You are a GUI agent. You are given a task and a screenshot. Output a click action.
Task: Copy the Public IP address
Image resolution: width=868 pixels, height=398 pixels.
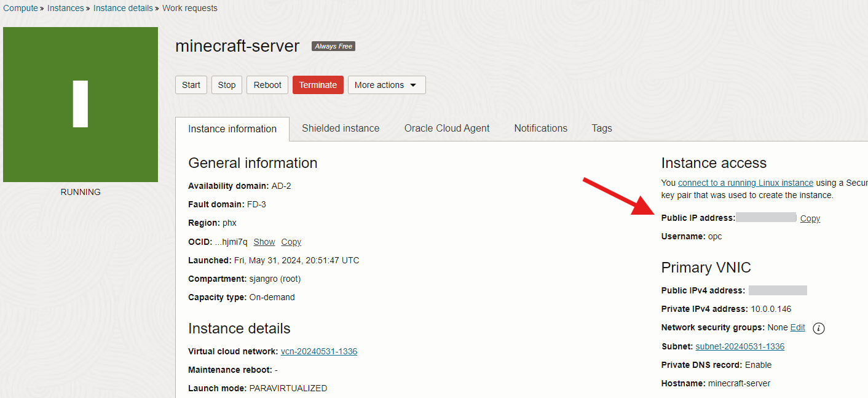click(x=810, y=218)
